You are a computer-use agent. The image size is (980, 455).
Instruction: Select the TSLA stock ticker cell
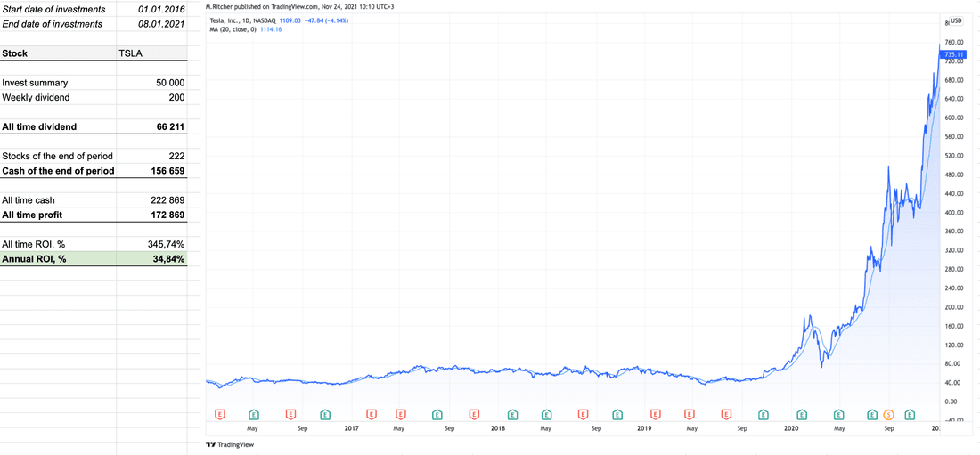pos(151,53)
